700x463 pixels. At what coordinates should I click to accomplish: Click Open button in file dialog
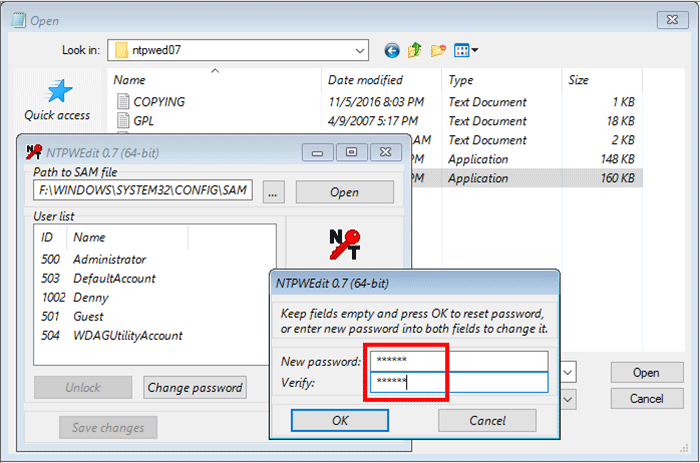(x=646, y=372)
